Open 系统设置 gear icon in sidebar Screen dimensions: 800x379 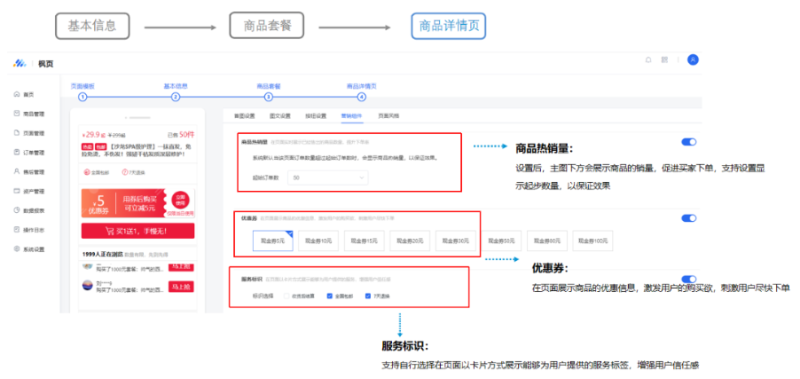(x=17, y=249)
